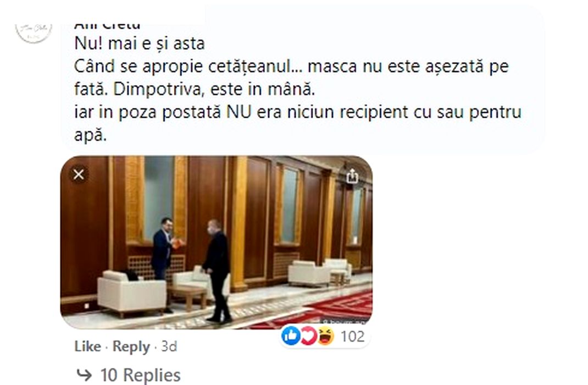Close the photo with the X icon

pyautogui.click(x=79, y=174)
